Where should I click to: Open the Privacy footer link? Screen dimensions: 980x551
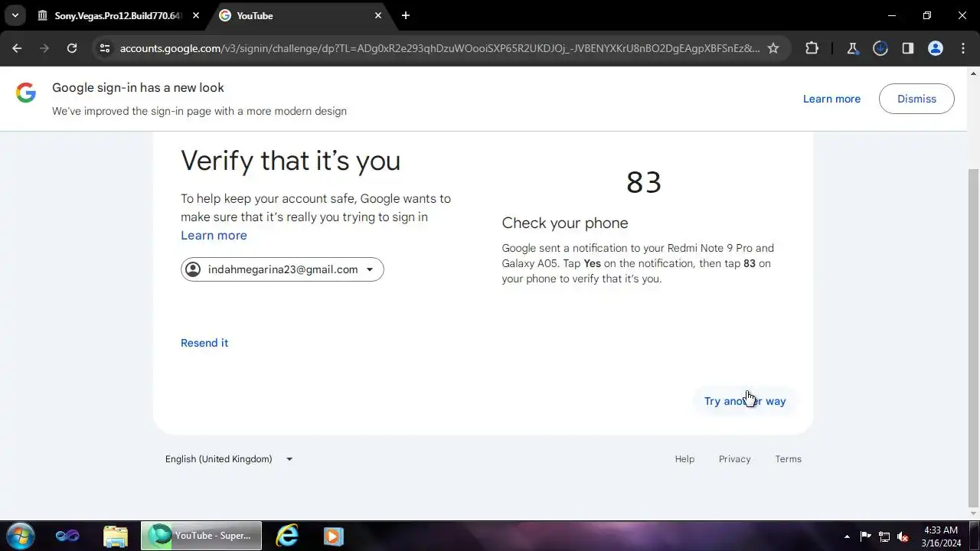[734, 459]
